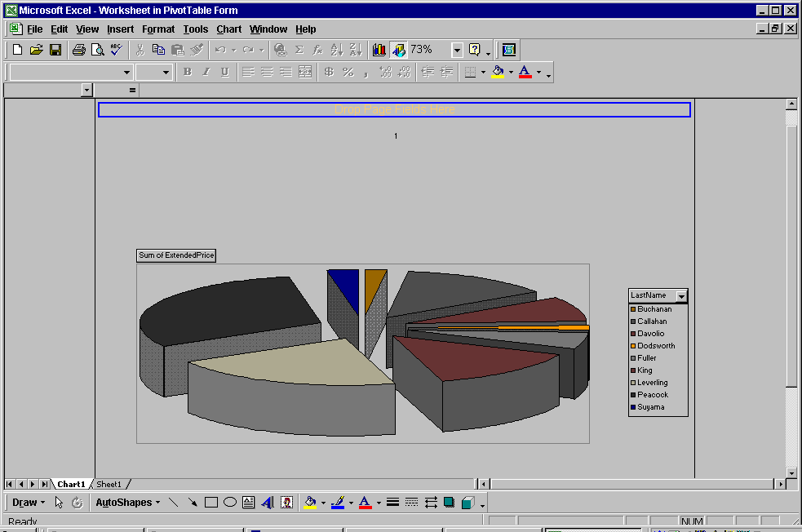Click the AutoSum sigma icon

point(299,50)
